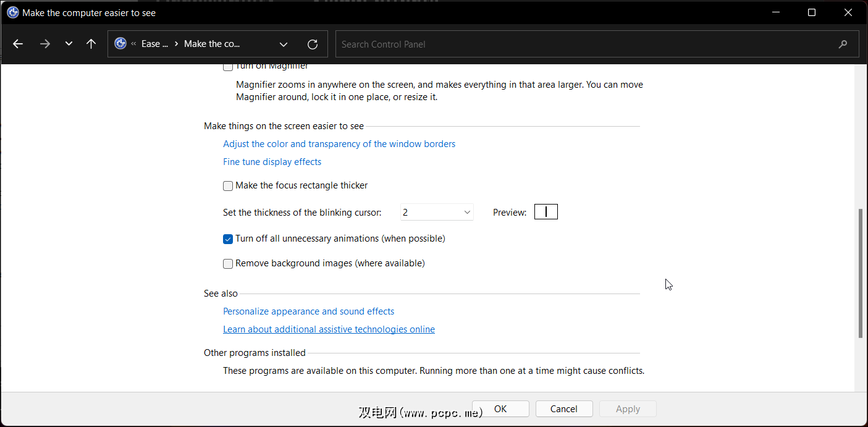Image resolution: width=868 pixels, height=427 pixels.
Task: Open the blinking cursor thickness dropdown
Action: (437, 213)
